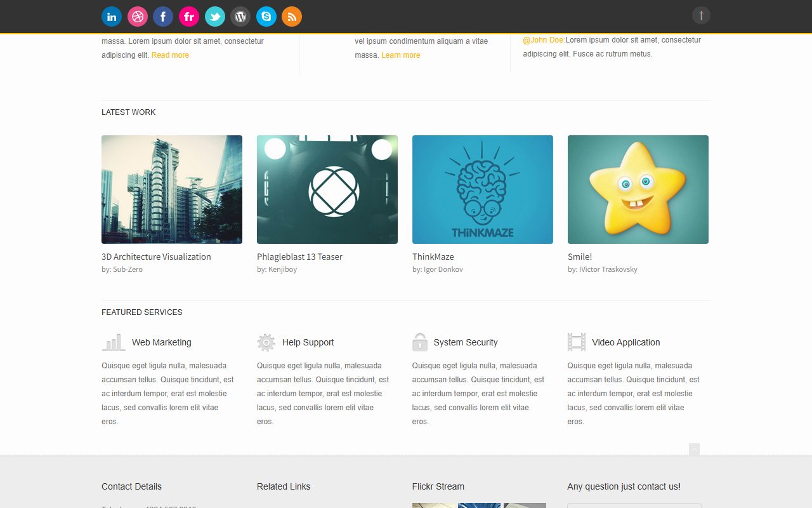The height and width of the screenshot is (508, 812).
Task: Click the Dribbble social icon
Action: click(138, 17)
